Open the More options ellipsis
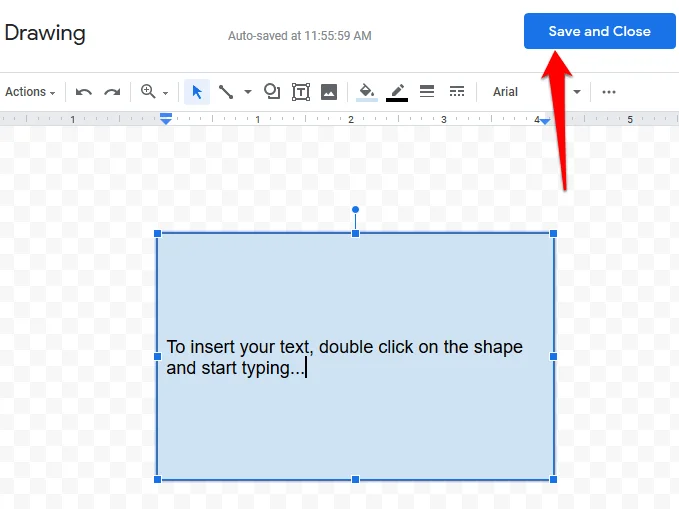 [x=609, y=92]
